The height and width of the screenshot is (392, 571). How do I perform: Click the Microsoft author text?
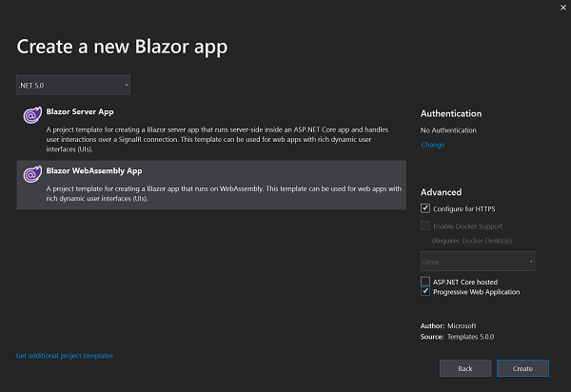click(x=462, y=326)
